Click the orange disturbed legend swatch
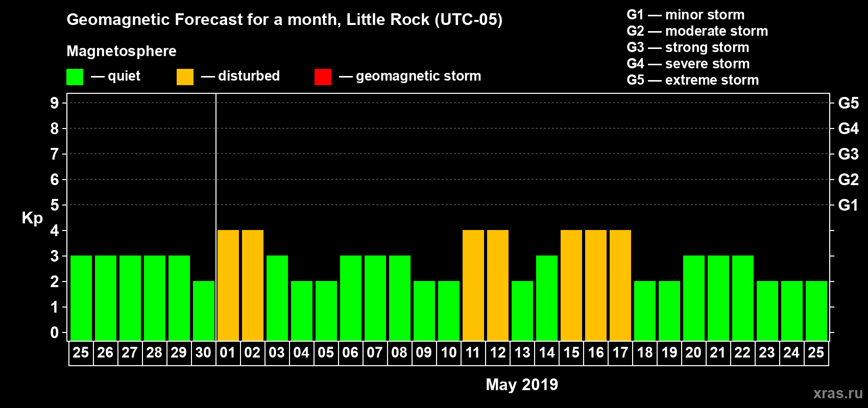868x408 pixels. tap(185, 77)
